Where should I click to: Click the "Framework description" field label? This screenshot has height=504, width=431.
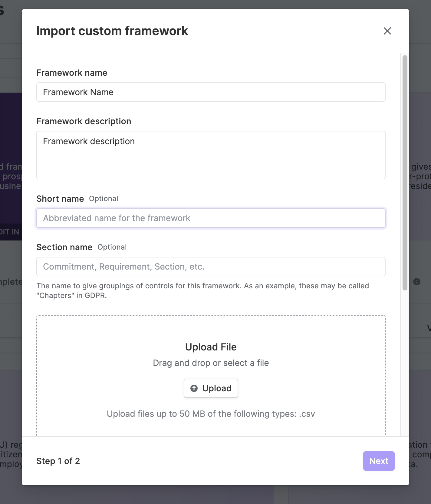(84, 121)
